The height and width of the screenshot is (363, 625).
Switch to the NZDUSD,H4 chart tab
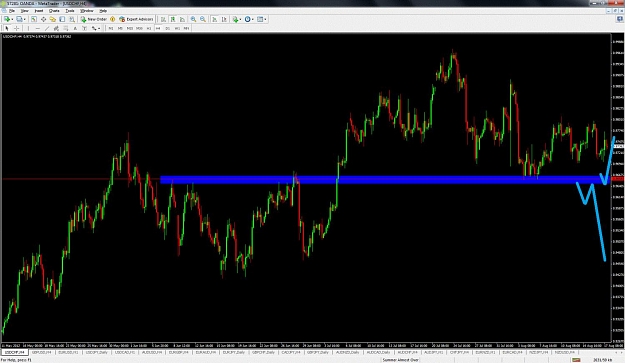[x=565, y=353]
